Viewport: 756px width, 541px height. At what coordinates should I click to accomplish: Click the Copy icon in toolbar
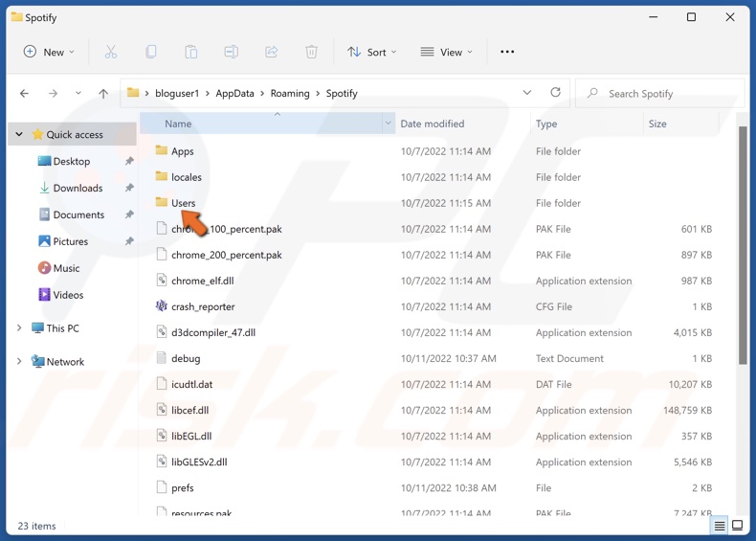point(151,52)
